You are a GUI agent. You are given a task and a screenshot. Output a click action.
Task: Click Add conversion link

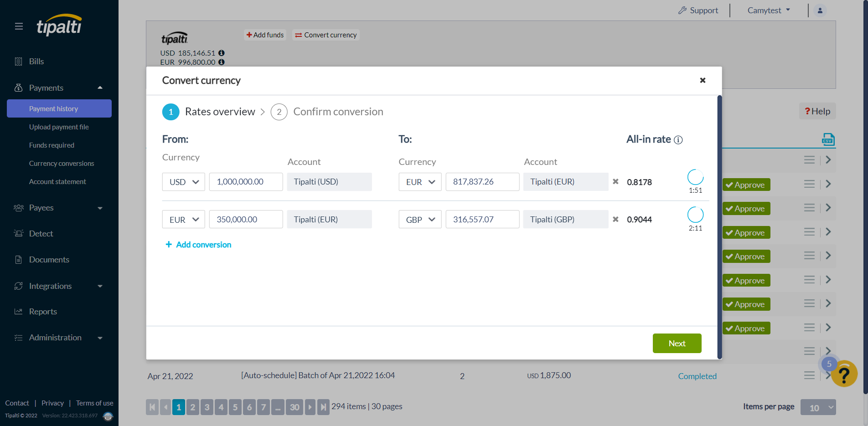coord(198,245)
